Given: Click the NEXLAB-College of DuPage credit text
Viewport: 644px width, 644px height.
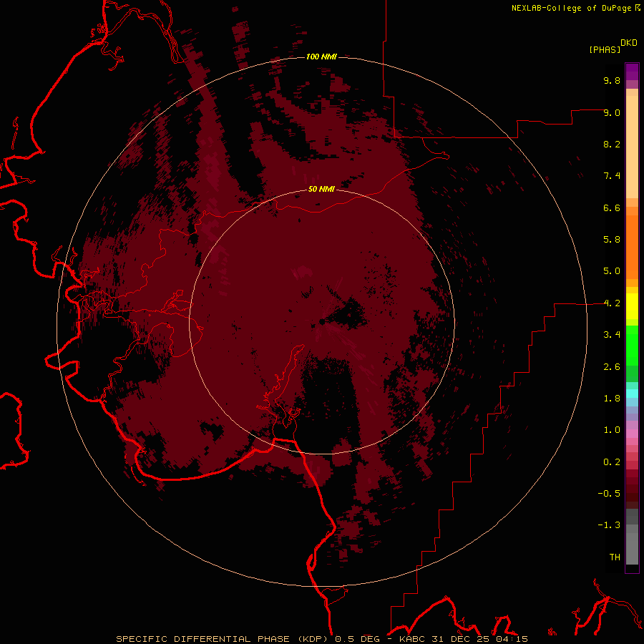Looking at the screenshot, I should (572, 8).
